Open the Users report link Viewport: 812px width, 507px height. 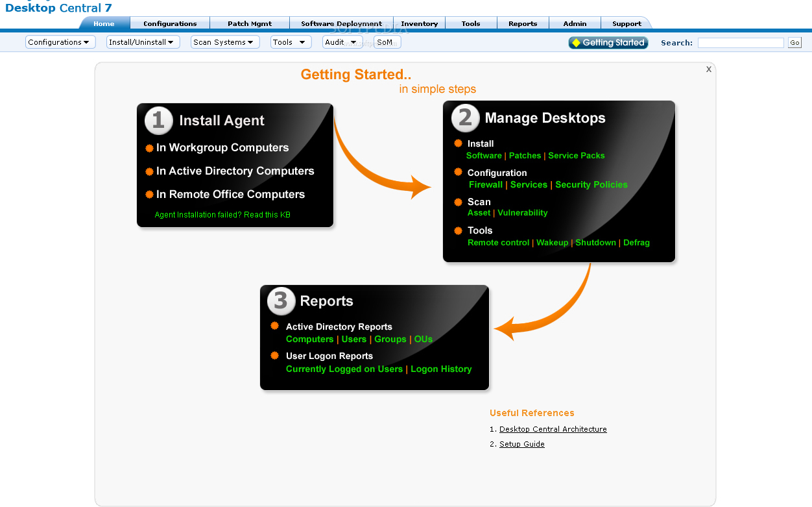(x=353, y=340)
